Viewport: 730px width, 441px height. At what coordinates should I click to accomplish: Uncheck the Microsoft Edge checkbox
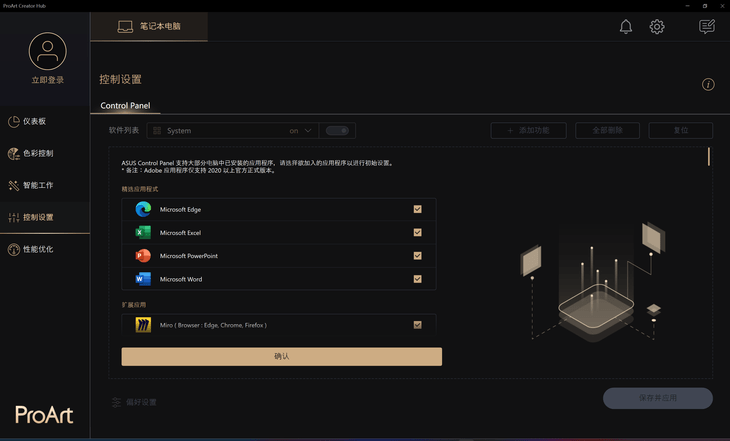(x=417, y=209)
